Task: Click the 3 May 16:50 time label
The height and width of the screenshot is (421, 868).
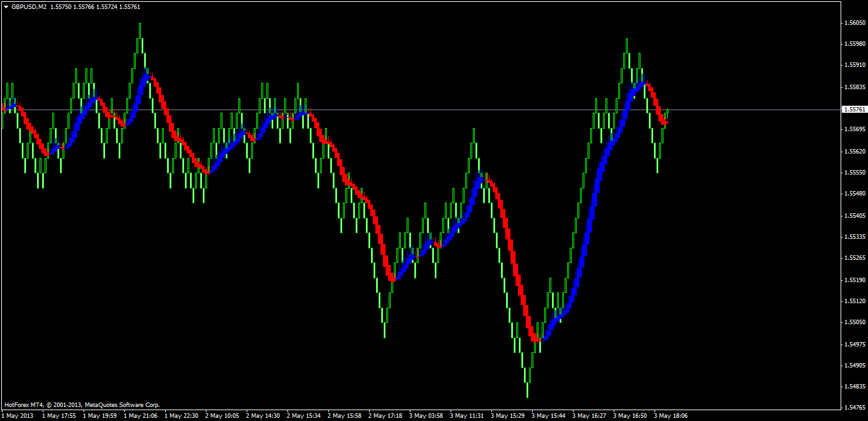Action: 630,416
